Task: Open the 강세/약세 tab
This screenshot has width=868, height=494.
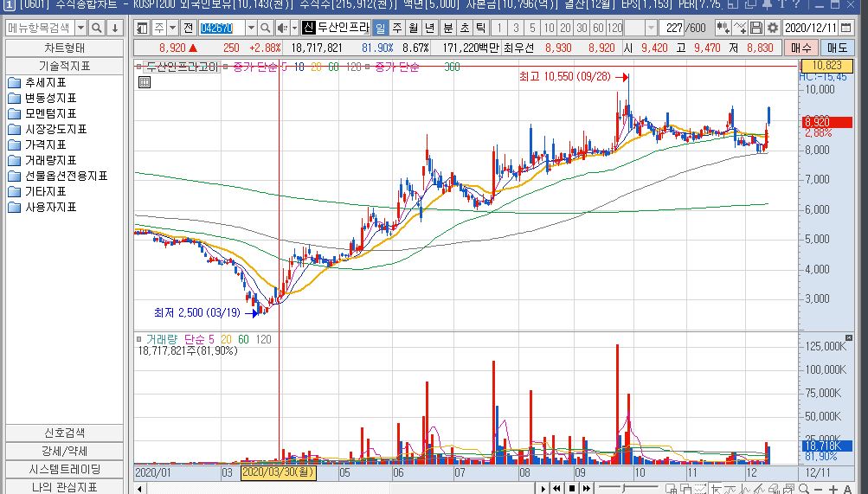Action: click(x=64, y=451)
